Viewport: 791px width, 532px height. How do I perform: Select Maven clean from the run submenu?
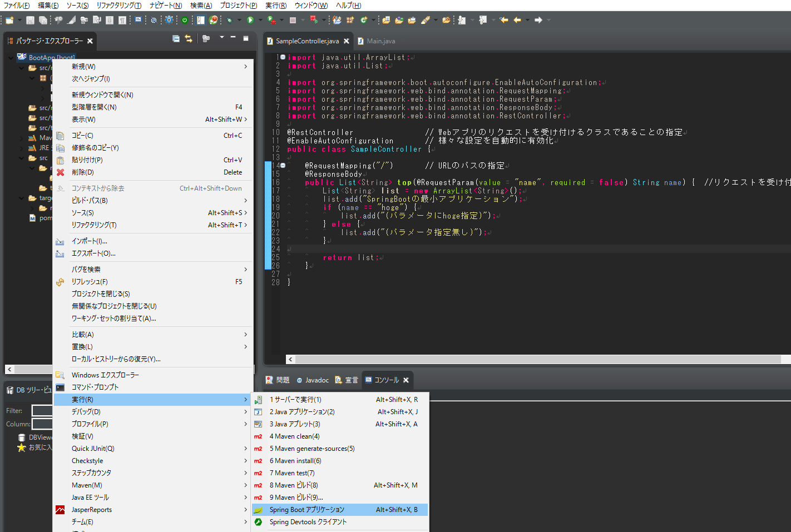(x=293, y=436)
